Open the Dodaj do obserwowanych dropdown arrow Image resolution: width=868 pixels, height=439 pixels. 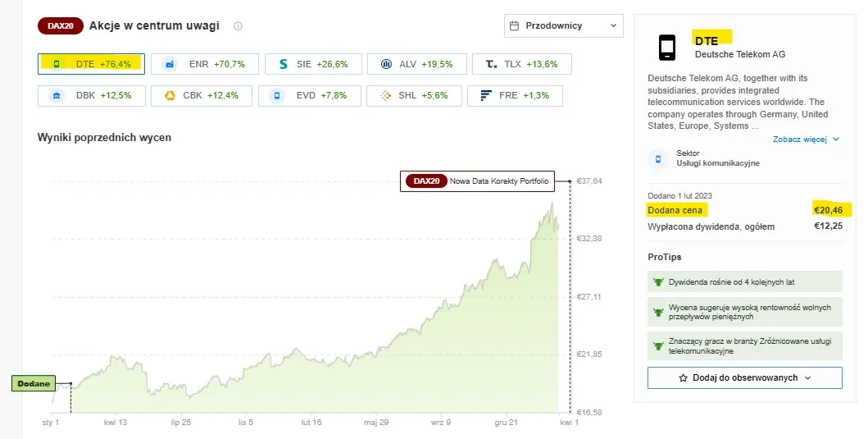807,378
